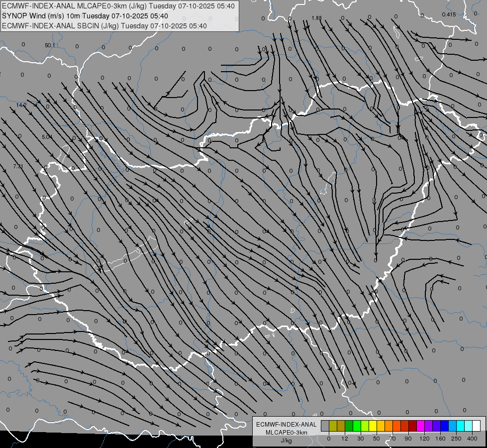This screenshot has height=448, width=487.
Task: Click the gray swatch in the MLCAPE legend
Action: (x=325, y=426)
